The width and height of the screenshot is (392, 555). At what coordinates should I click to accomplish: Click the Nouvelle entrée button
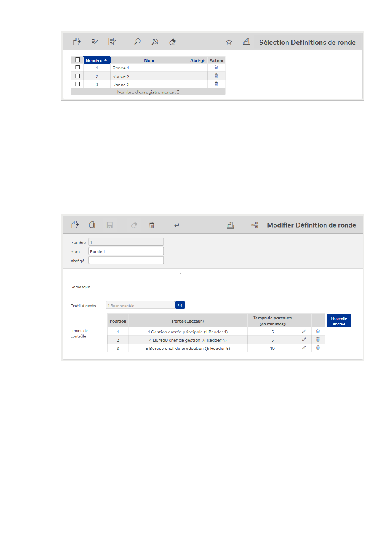339,321
